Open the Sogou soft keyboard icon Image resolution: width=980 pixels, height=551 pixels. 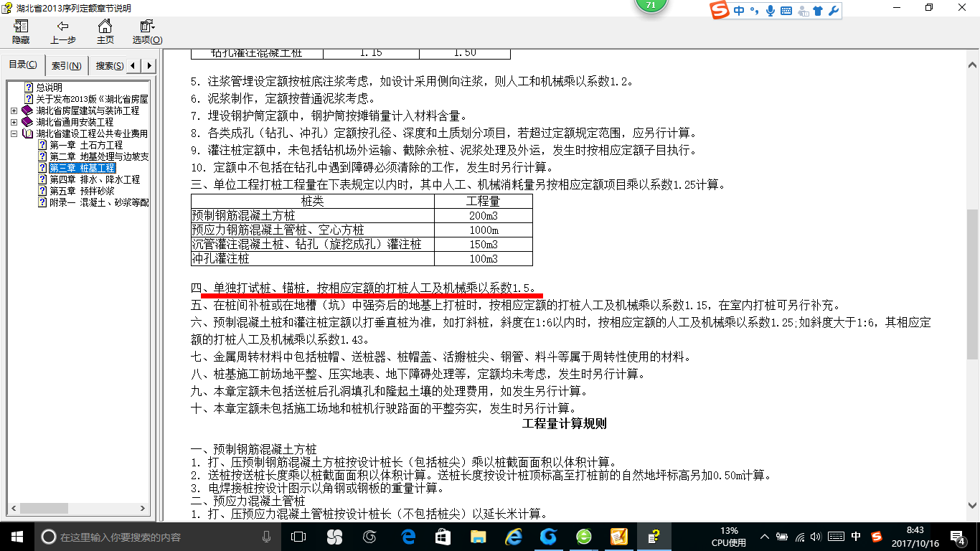tap(786, 11)
